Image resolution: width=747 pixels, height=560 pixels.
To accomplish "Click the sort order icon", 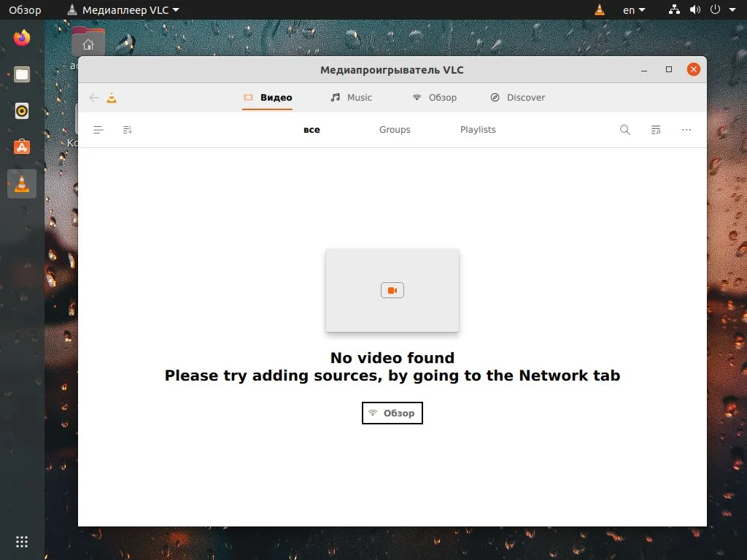I will pyautogui.click(x=127, y=129).
